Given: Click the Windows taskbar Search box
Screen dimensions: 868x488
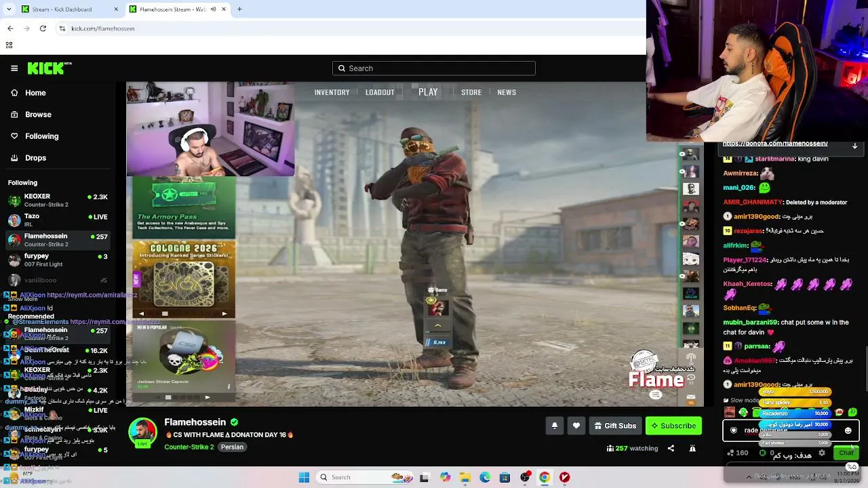Looking at the screenshot, I should click(365, 477).
